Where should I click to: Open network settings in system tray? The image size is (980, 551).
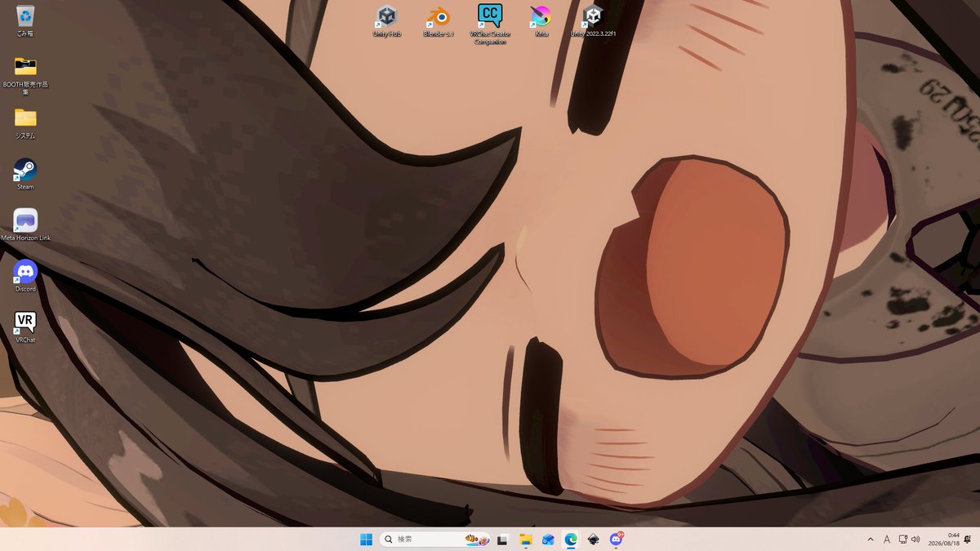point(902,540)
